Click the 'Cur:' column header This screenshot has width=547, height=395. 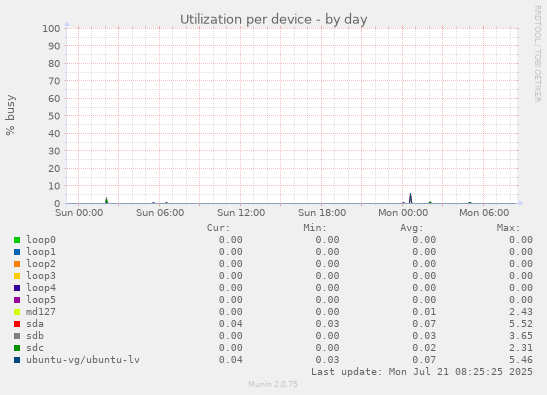click(x=218, y=228)
